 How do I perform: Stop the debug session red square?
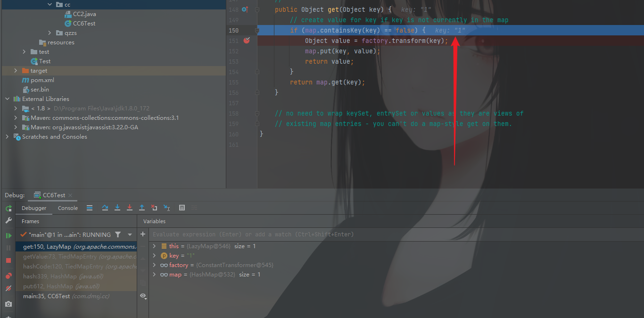click(8, 260)
